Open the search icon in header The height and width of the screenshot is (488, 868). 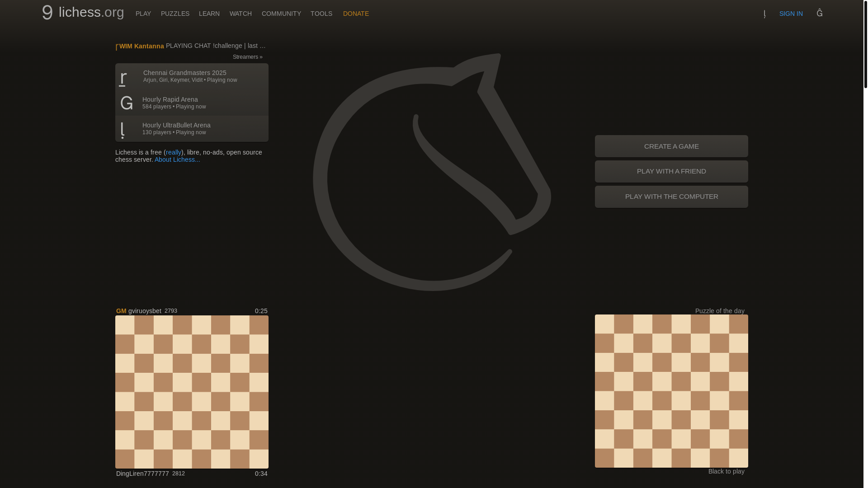coord(764,14)
